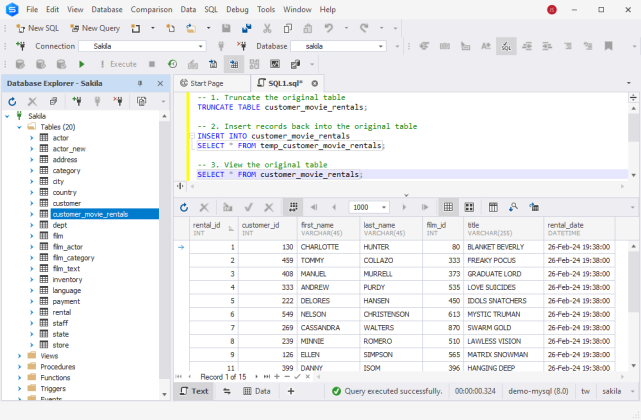Toggle paginal mode in the results toolbar
This screenshot has height=420, width=641.
click(293, 207)
